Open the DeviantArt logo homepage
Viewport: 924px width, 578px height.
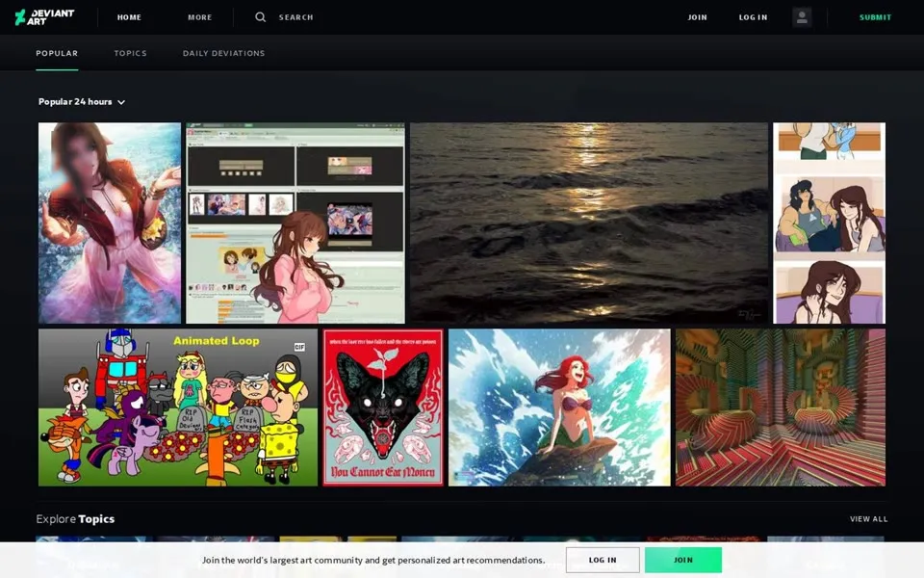click(45, 17)
